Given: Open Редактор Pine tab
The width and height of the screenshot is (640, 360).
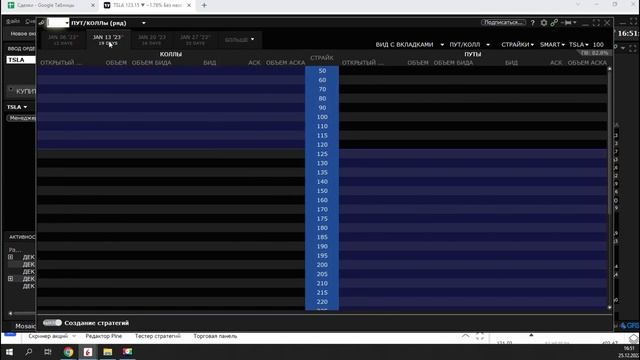Looking at the screenshot, I should [x=104, y=336].
